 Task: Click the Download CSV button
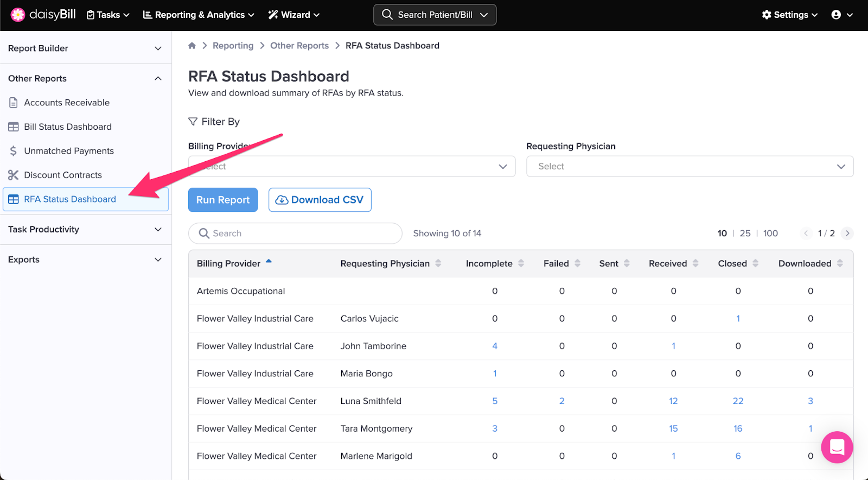tap(320, 200)
